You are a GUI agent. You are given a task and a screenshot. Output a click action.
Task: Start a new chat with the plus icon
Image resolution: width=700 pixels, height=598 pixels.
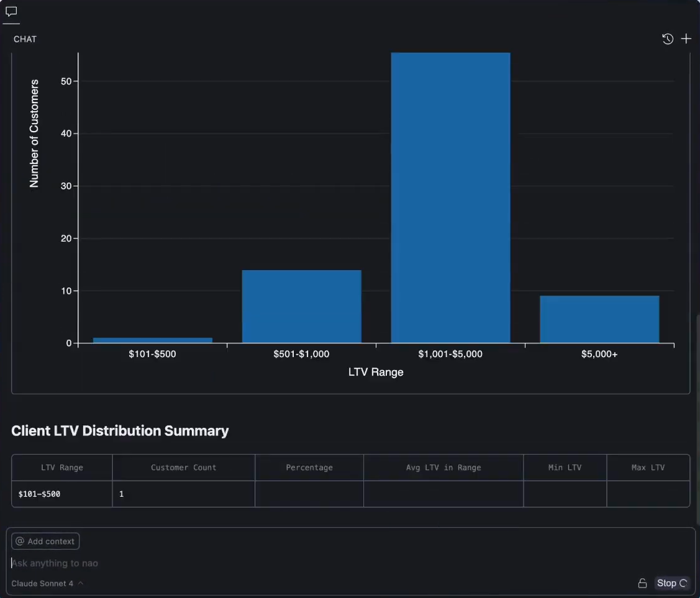pos(686,39)
